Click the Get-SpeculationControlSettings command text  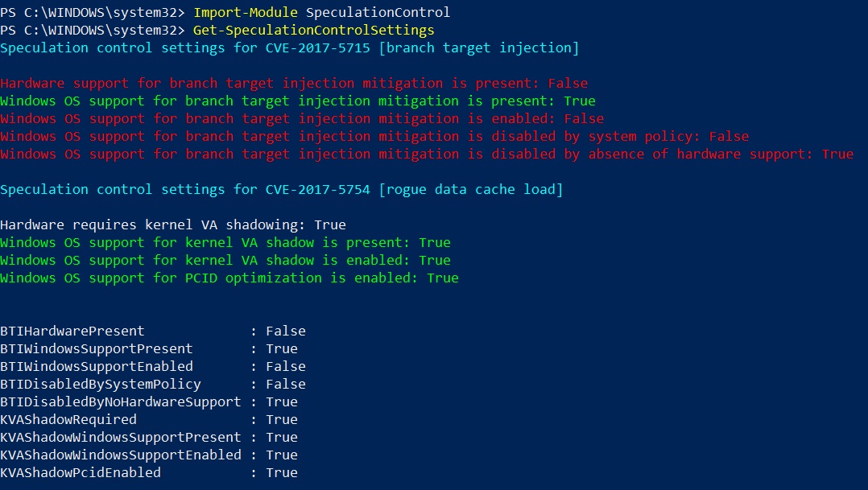[x=313, y=31]
